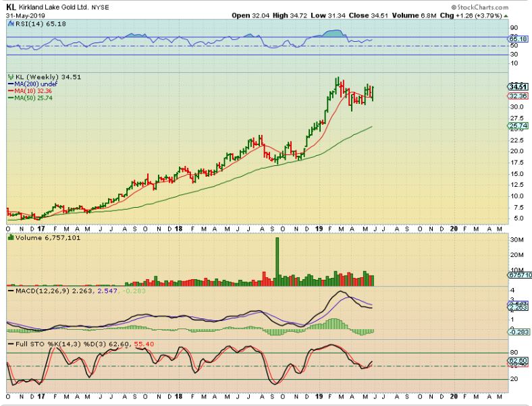Click the NYSE exchange label

point(100,7)
